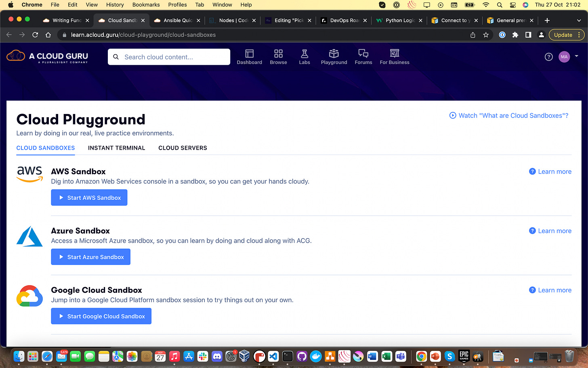Open the Browse nav icon
The image size is (588, 368).
point(278,57)
